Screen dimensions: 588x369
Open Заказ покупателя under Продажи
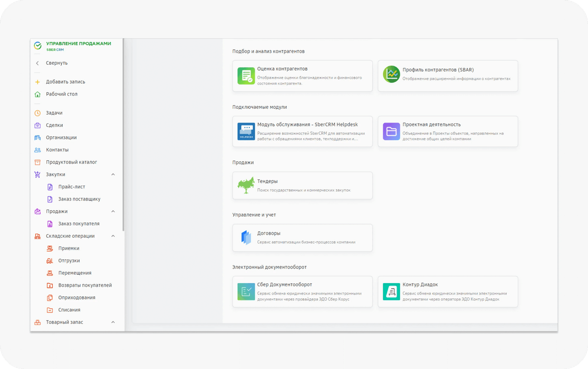pyautogui.click(x=79, y=223)
